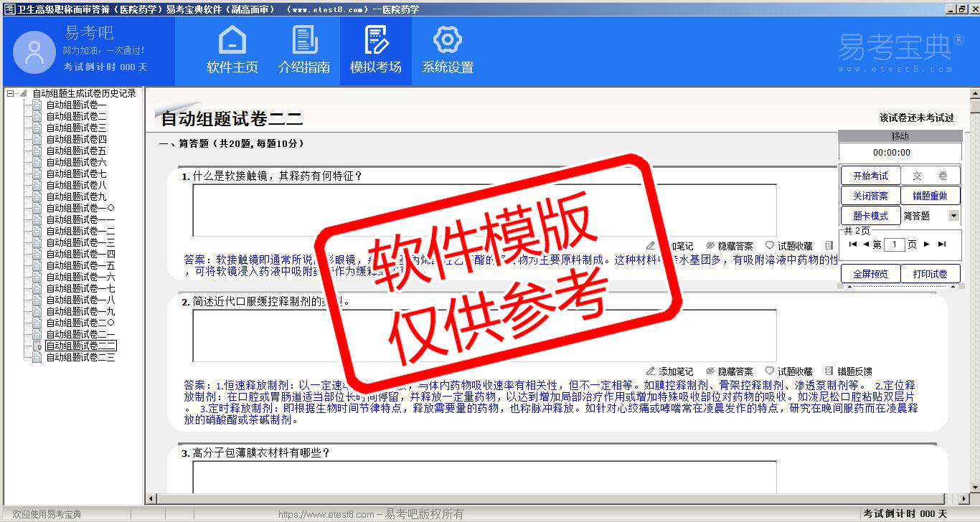980x522 pixels.
Task: Switch to 题卡模式
Action: [x=870, y=216]
